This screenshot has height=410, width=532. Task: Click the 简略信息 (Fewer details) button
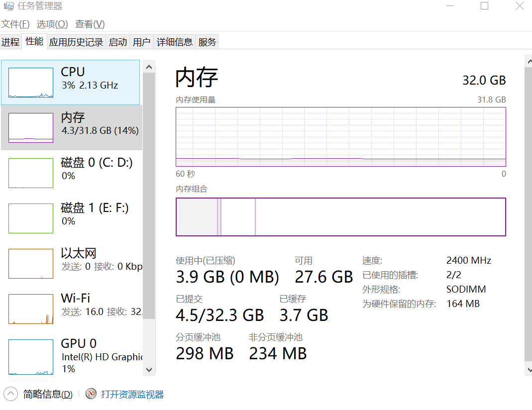[48, 395]
